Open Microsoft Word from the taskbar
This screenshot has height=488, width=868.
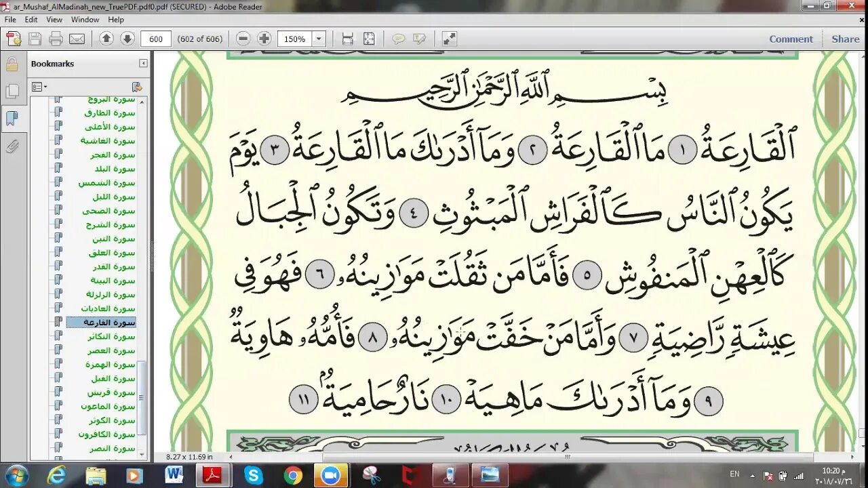[x=174, y=475]
